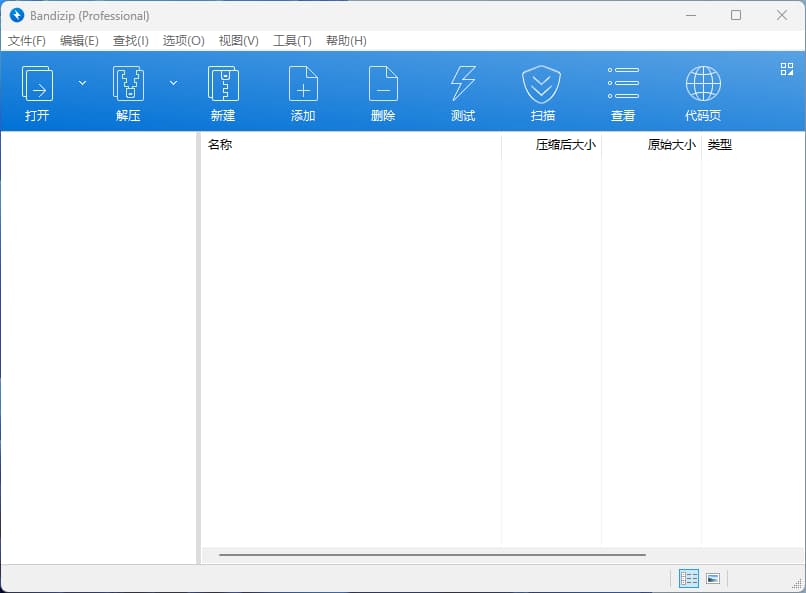The image size is (806, 593).
Task: Open the 工具(T) menu
Action: [x=292, y=41]
